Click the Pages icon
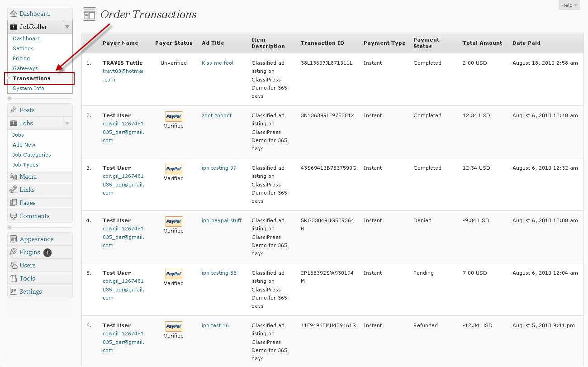 (x=14, y=203)
